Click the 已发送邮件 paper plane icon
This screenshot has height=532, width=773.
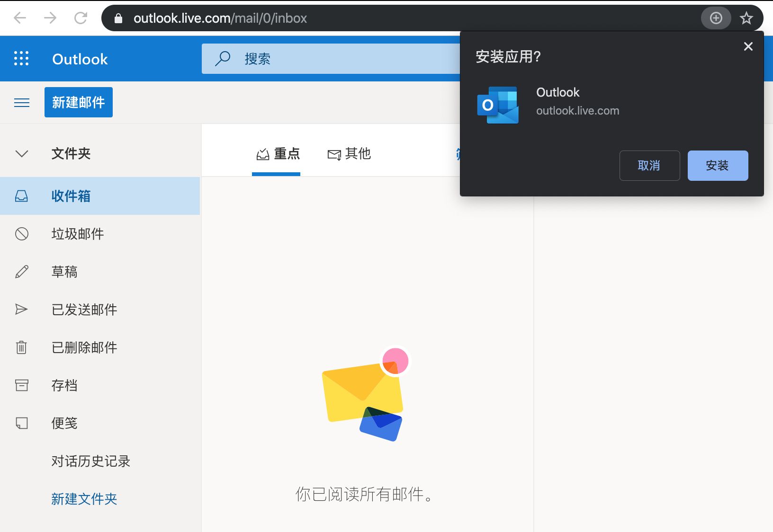tap(22, 310)
